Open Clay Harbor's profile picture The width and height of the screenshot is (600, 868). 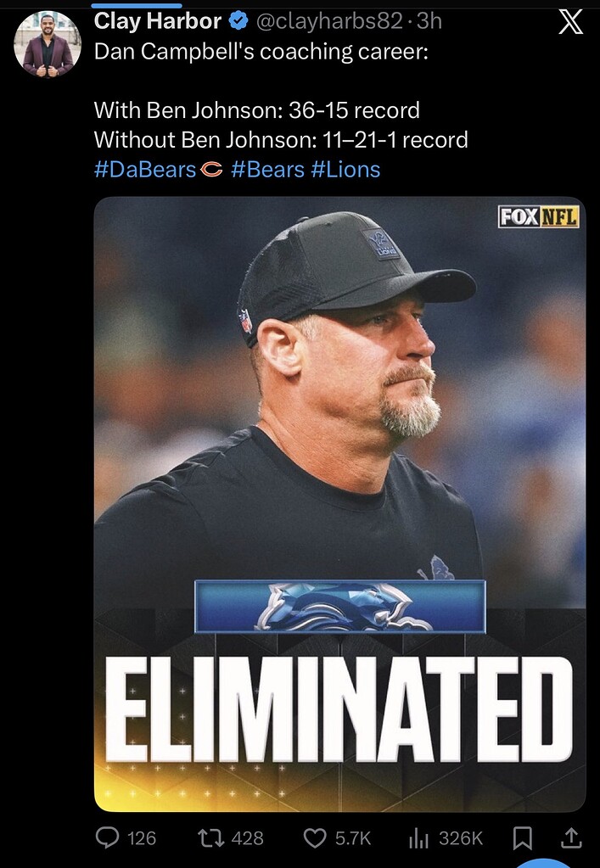coord(48,43)
